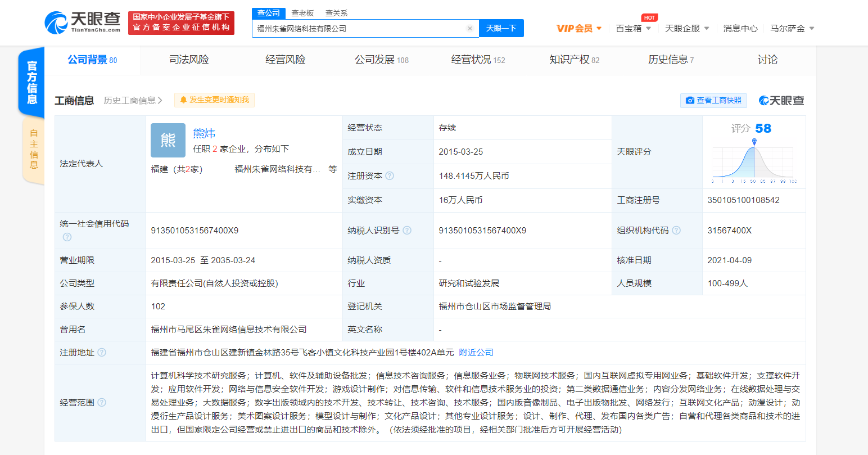This screenshot has width=868, height=455.
Task: Click the 天眼一下 search button
Action: point(501,28)
